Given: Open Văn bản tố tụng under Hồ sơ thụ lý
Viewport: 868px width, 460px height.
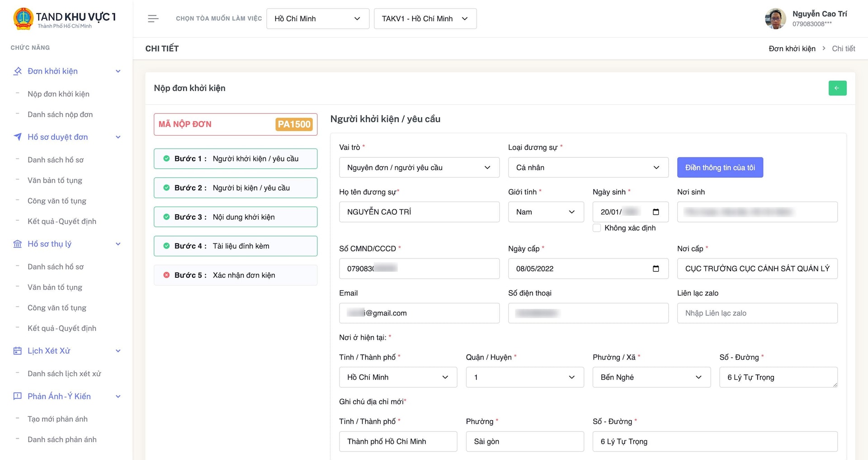Looking at the screenshot, I should [x=55, y=287].
